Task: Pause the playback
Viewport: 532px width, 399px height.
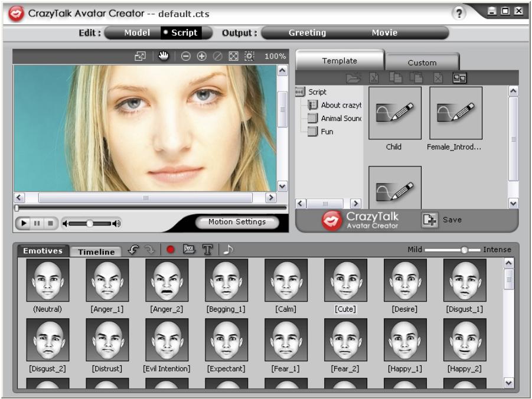Action: (37, 223)
